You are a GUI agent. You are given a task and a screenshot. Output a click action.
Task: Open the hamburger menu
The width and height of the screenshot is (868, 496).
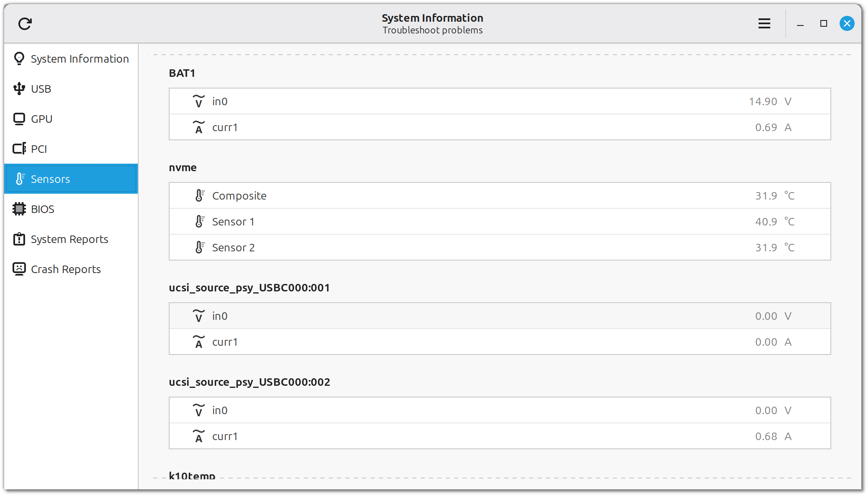tap(764, 24)
